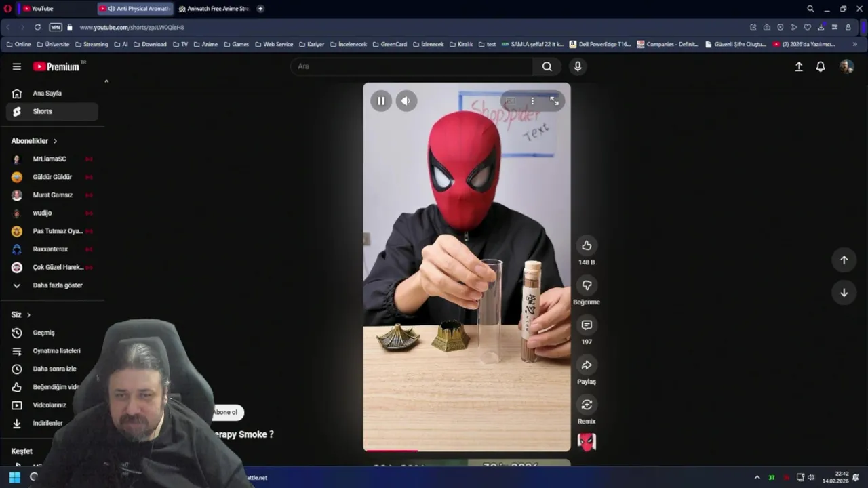This screenshot has width=868, height=488.
Task: Expand the Abonelikler section
Action: pos(34,141)
